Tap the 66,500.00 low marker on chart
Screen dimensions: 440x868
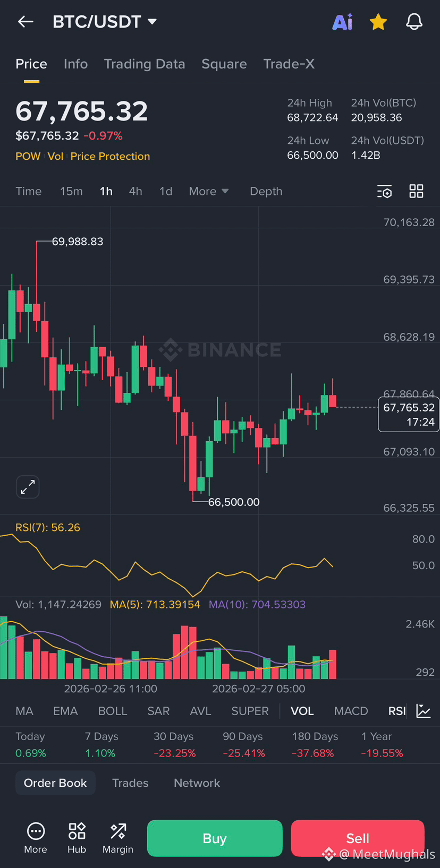click(234, 502)
